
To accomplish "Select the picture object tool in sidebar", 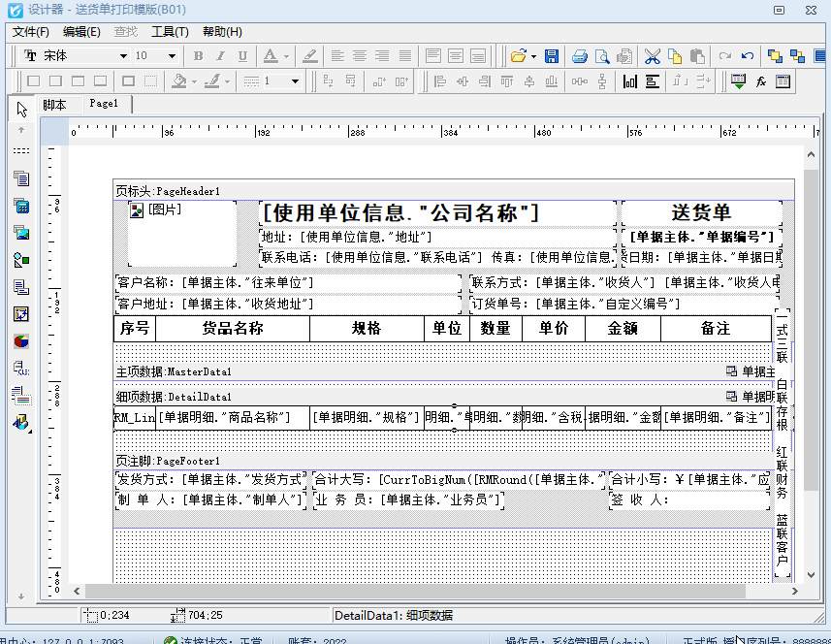I will pos(20,233).
